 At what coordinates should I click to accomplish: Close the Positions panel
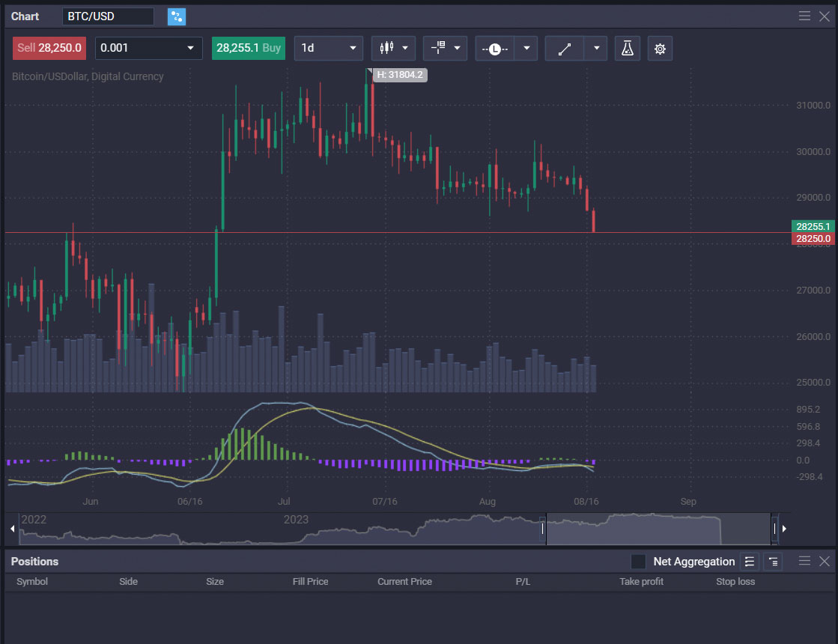point(825,561)
